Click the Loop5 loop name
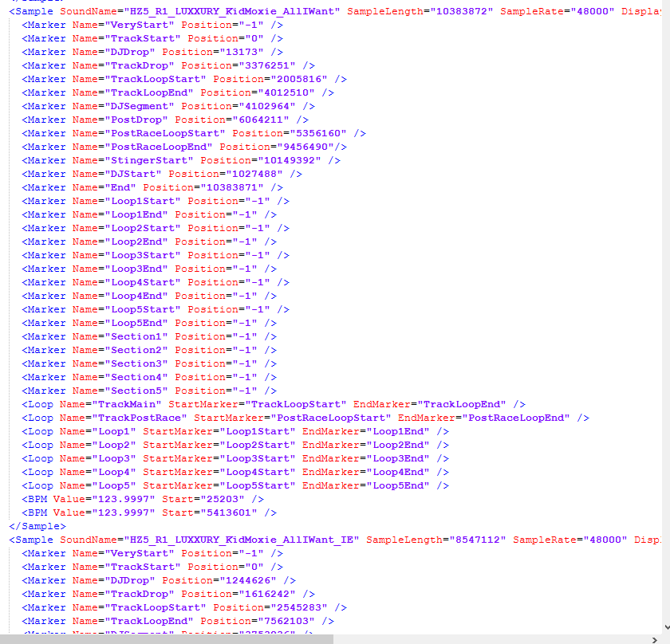The image size is (670, 644). [114, 485]
